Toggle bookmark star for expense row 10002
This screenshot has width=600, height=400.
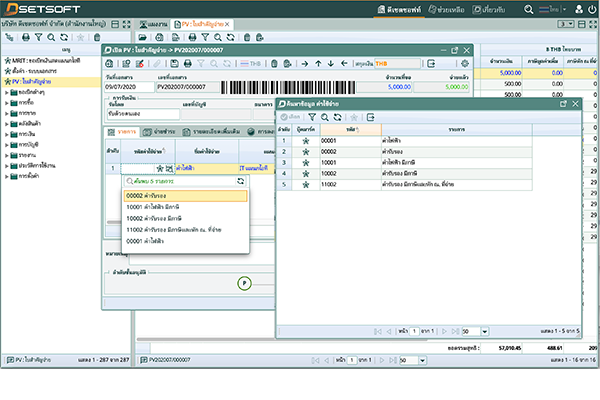[x=305, y=171]
